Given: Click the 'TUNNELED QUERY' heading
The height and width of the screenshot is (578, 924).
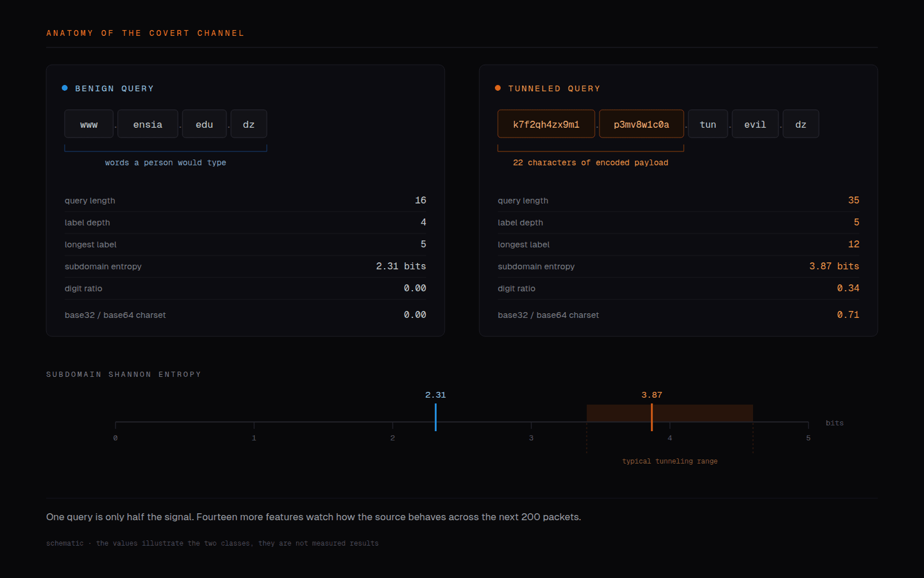Looking at the screenshot, I should click(x=554, y=88).
